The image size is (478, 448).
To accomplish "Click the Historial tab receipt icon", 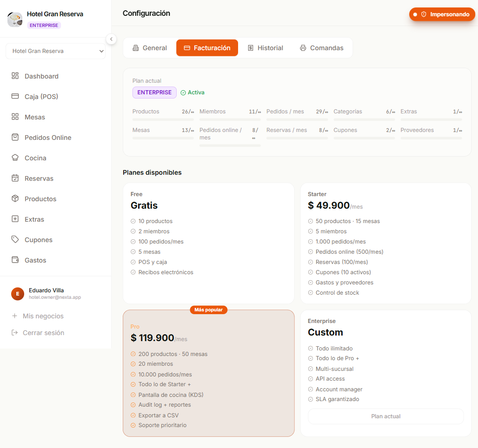I will [x=251, y=48].
